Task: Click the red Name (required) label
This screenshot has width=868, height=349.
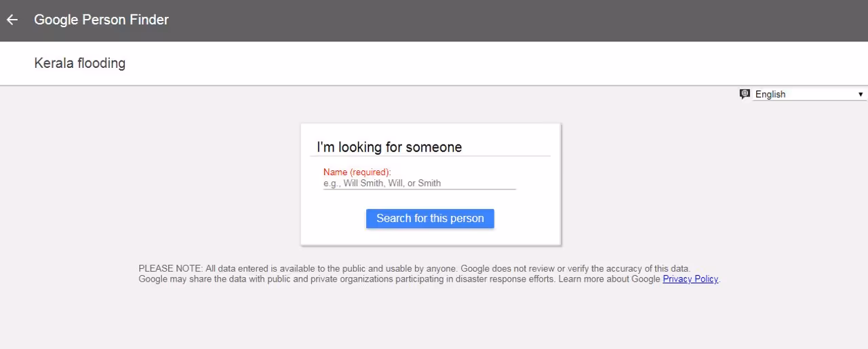Action: 357,172
